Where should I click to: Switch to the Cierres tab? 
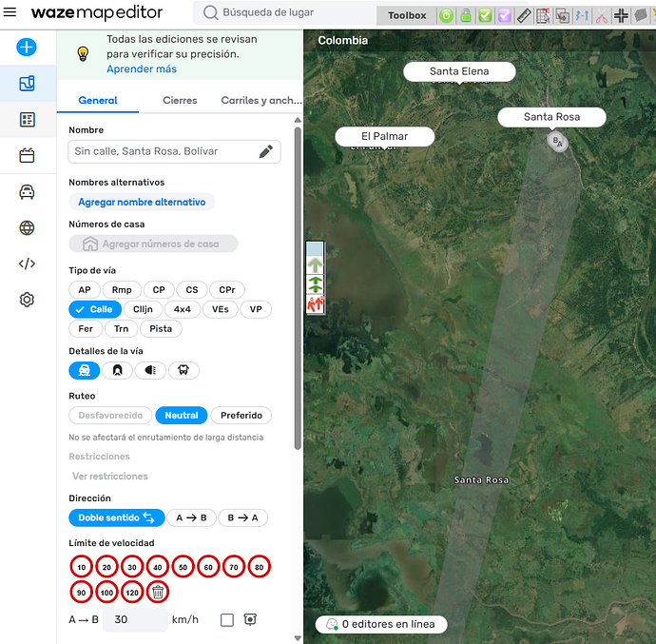[x=180, y=100]
